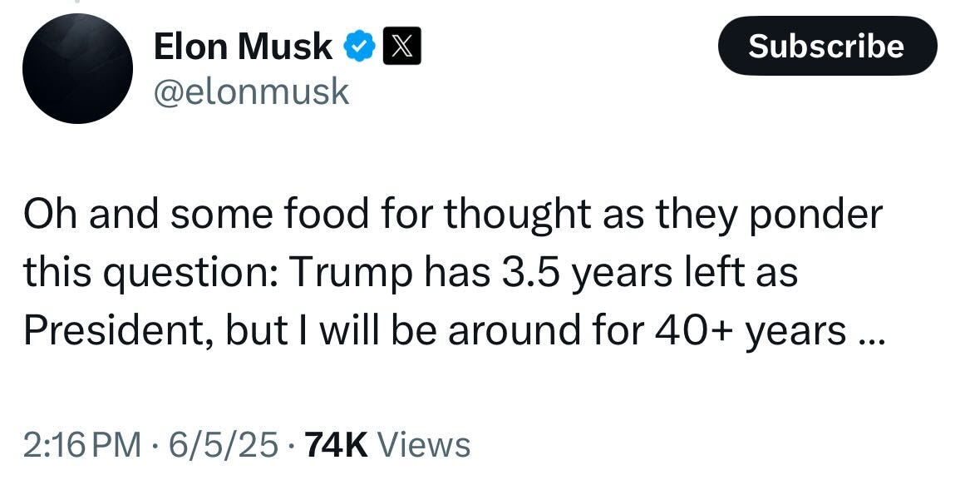Click the author name above the handle

click(244, 46)
